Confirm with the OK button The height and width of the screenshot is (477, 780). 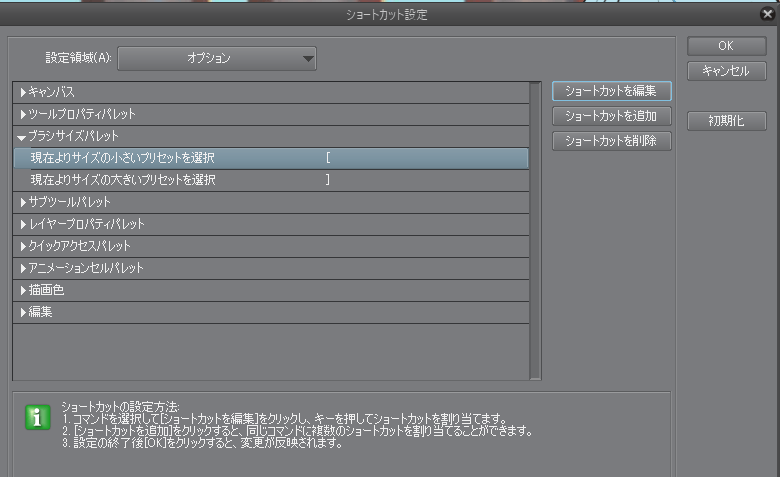tap(726, 46)
